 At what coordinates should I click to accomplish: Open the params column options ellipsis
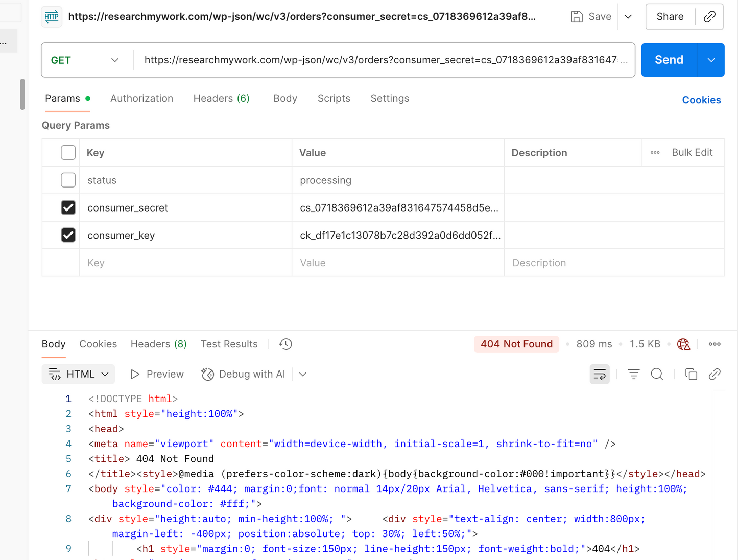click(655, 153)
